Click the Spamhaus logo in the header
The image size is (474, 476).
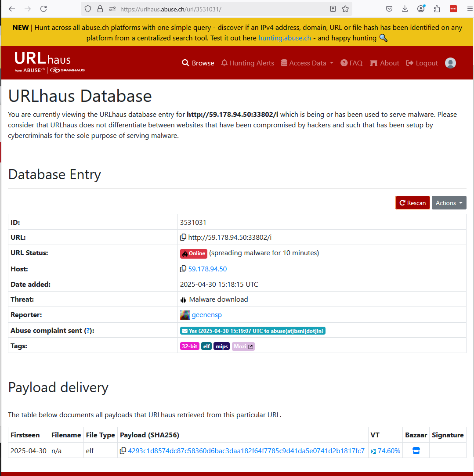point(67,70)
